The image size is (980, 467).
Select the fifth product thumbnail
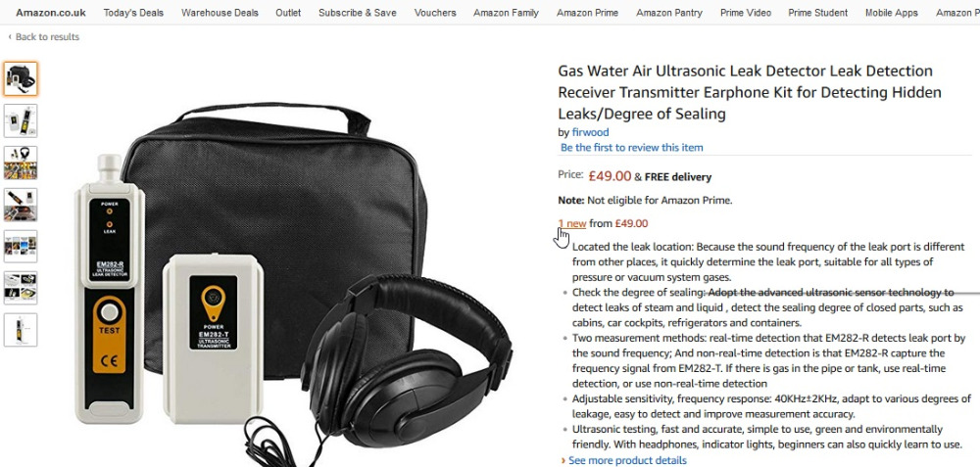click(20, 246)
